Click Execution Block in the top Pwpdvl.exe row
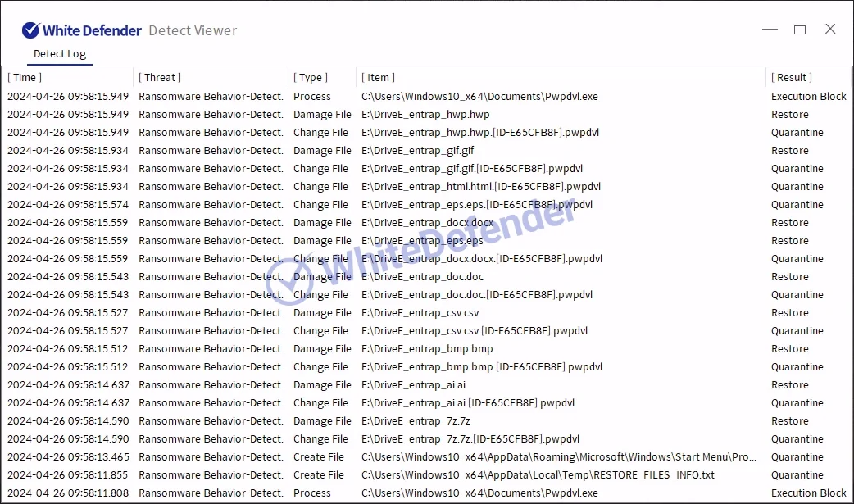Screen dimensions: 854x504 click(x=808, y=97)
